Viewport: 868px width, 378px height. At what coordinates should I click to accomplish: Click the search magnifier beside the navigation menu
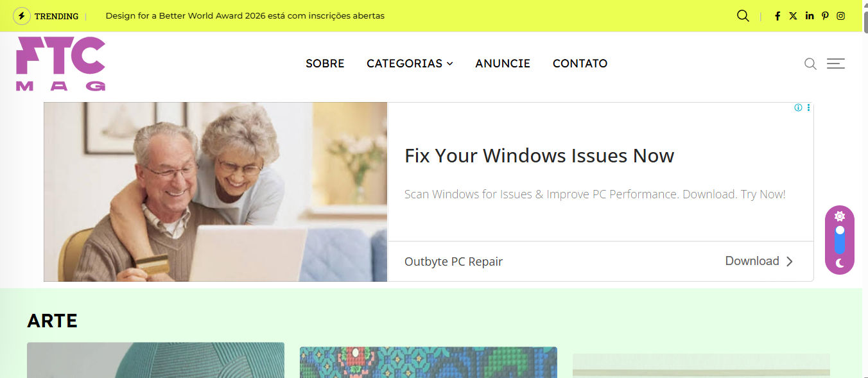click(x=810, y=64)
